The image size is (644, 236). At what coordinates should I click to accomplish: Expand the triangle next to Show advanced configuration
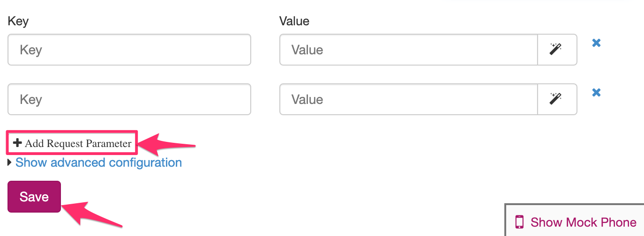tap(10, 163)
